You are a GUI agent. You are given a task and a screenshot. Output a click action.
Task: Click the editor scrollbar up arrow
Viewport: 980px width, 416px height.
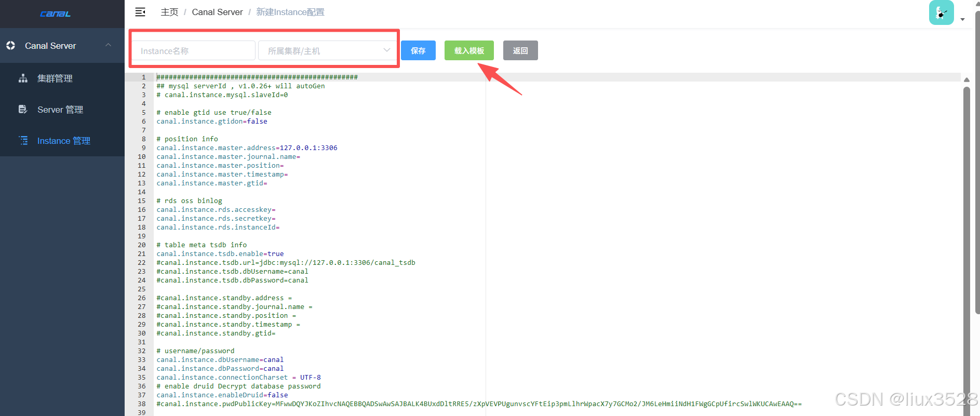coord(966,79)
